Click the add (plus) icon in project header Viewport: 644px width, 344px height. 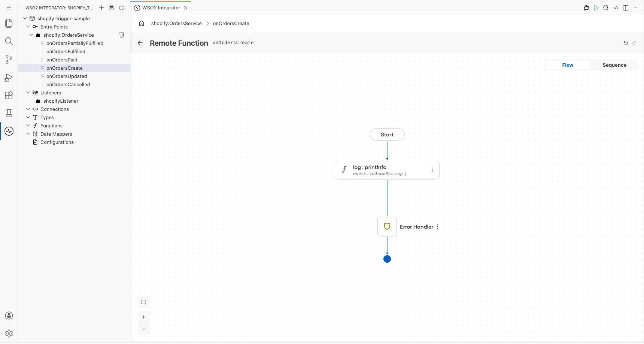pyautogui.click(x=101, y=7)
